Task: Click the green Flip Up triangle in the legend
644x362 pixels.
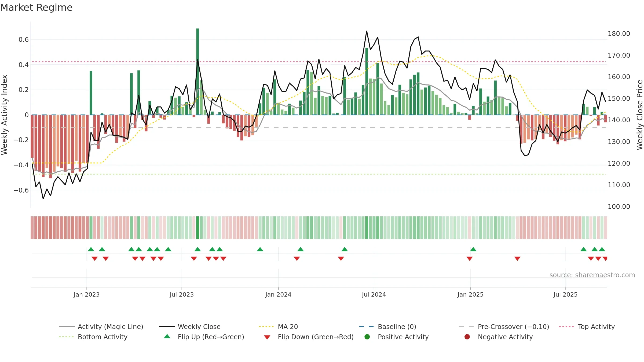Action: pos(167,336)
